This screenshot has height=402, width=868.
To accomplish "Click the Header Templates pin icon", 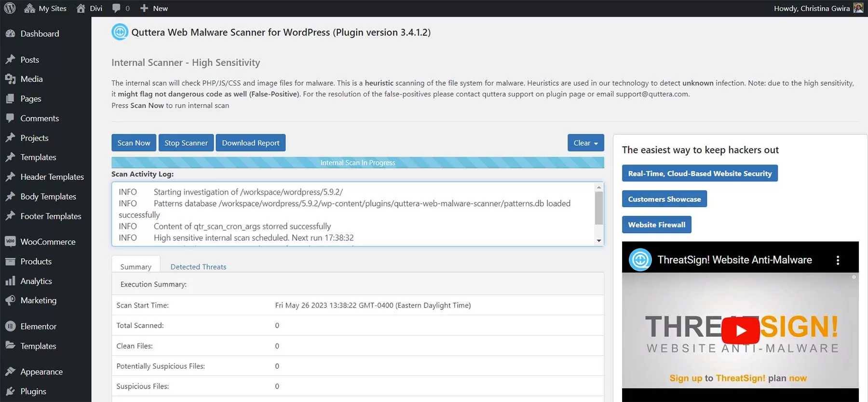I will tap(10, 177).
